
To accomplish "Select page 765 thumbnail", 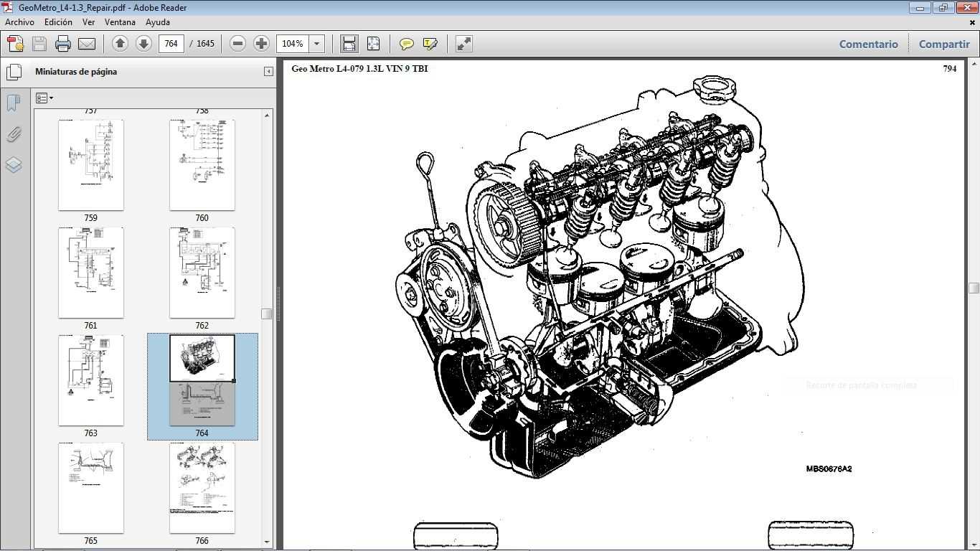I will tap(91, 488).
